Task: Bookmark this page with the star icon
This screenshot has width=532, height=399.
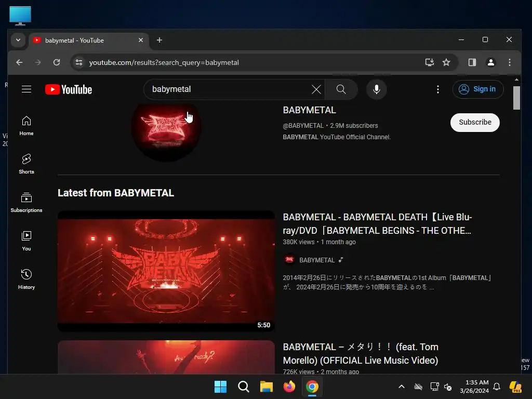Action: [x=446, y=62]
